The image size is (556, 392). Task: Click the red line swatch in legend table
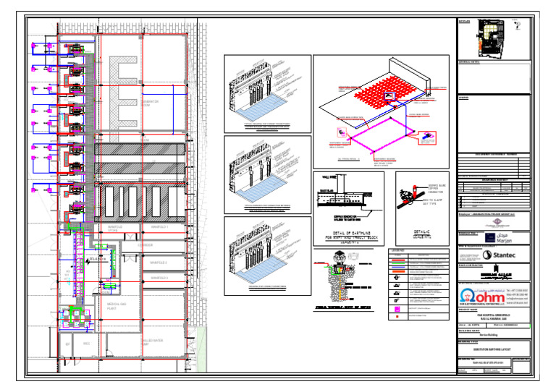pos(397,260)
